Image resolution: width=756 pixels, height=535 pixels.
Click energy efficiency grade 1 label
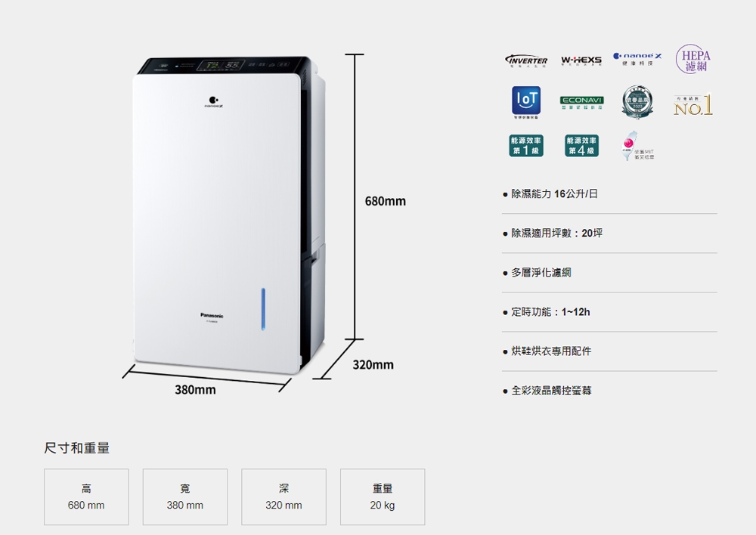(526, 146)
